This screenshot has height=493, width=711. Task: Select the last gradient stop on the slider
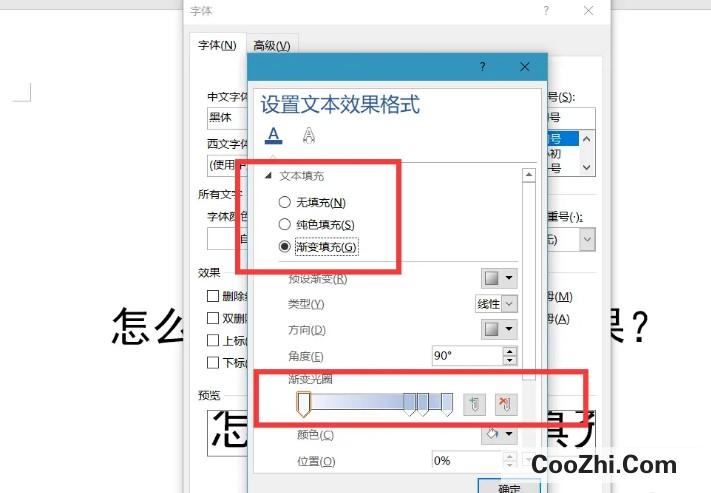click(x=447, y=405)
